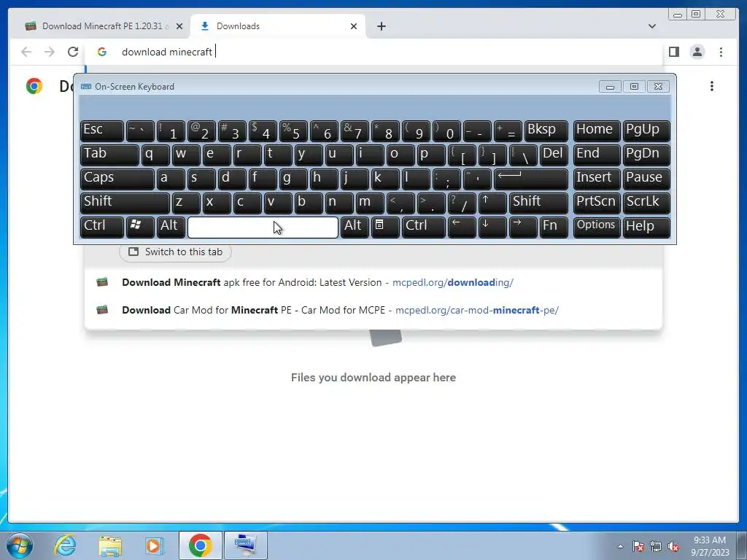Tap the PrtScn key
This screenshot has width=747, height=560.
pyautogui.click(x=597, y=203)
